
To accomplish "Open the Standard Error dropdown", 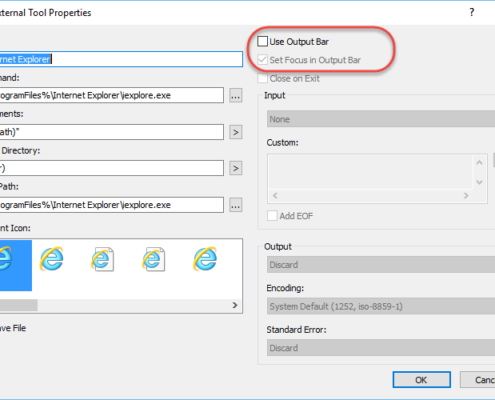I will (381, 348).
